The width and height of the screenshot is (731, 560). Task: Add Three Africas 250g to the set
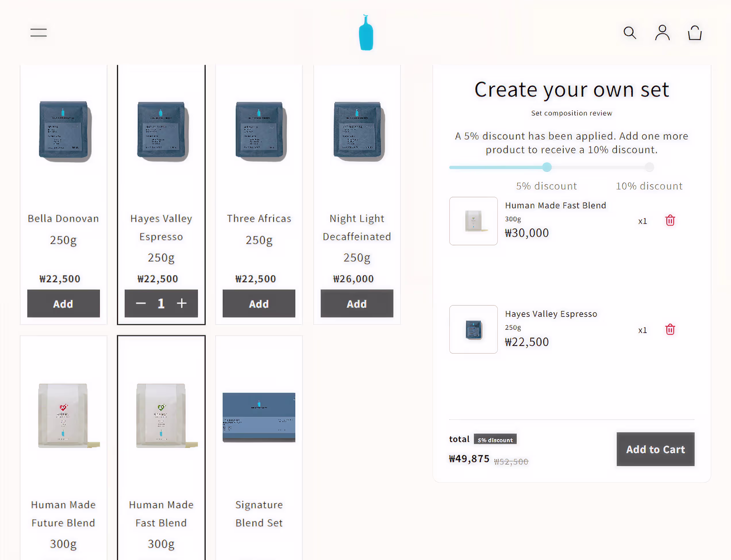(x=259, y=303)
